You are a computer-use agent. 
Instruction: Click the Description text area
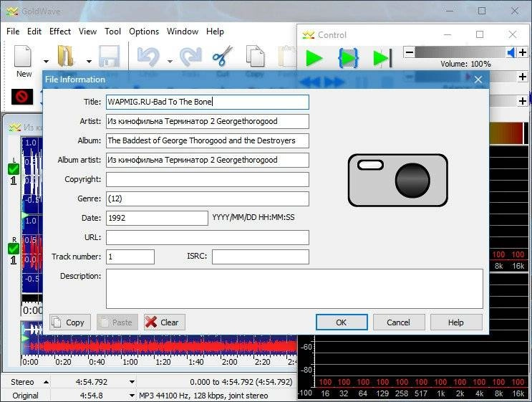click(294, 289)
